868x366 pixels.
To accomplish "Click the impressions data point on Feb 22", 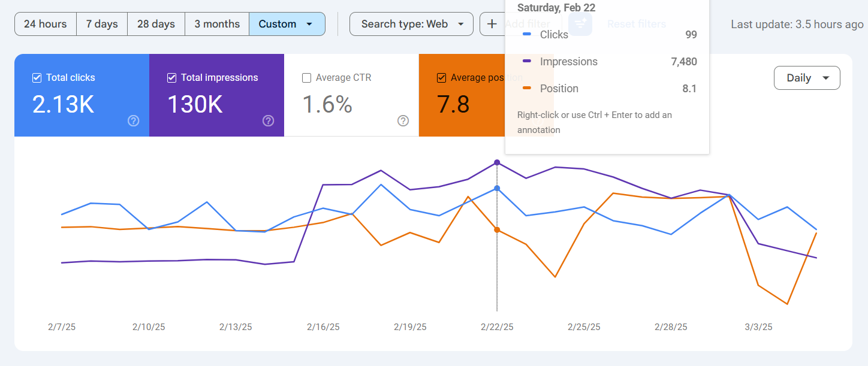I will click(x=497, y=162).
